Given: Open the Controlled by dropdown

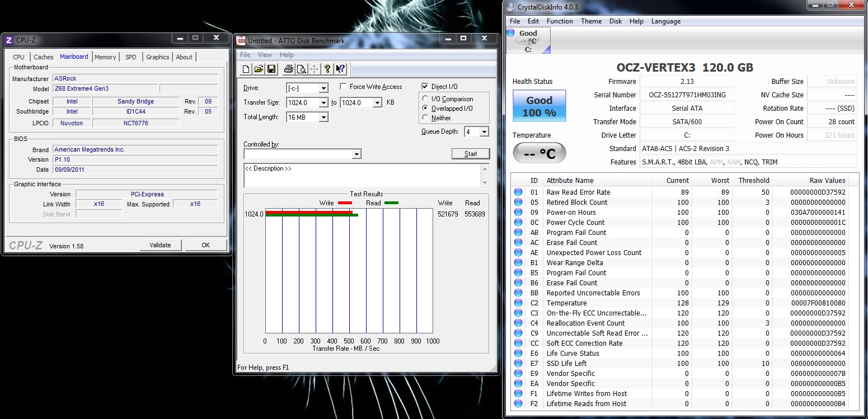Looking at the screenshot, I should 356,154.
